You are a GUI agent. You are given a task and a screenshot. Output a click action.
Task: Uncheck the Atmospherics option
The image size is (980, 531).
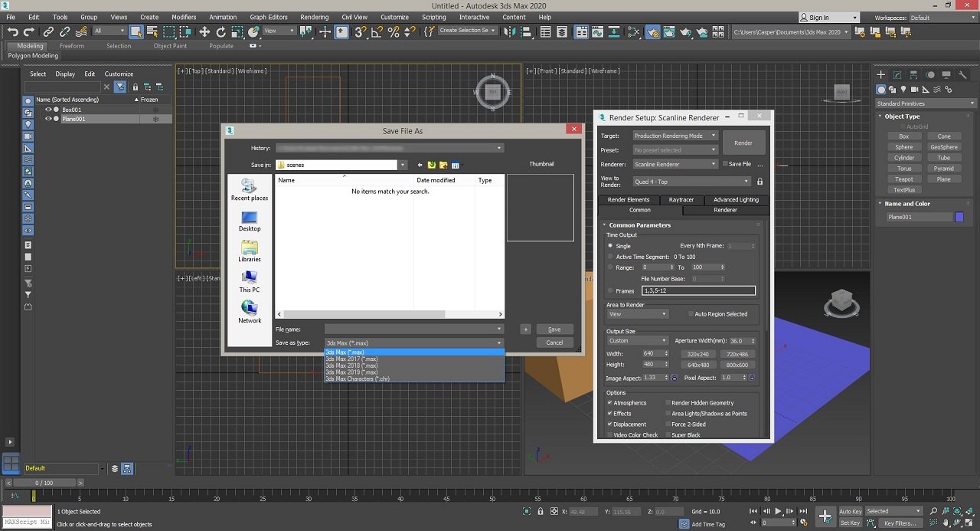(610, 403)
